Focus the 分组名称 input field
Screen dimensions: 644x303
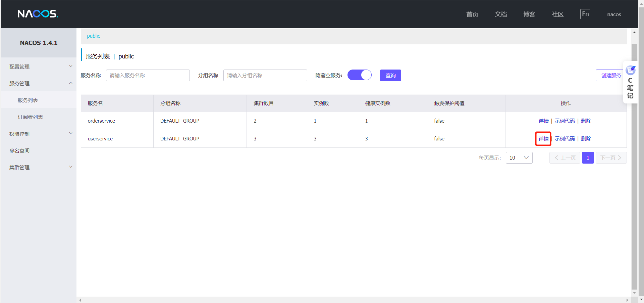tap(265, 76)
